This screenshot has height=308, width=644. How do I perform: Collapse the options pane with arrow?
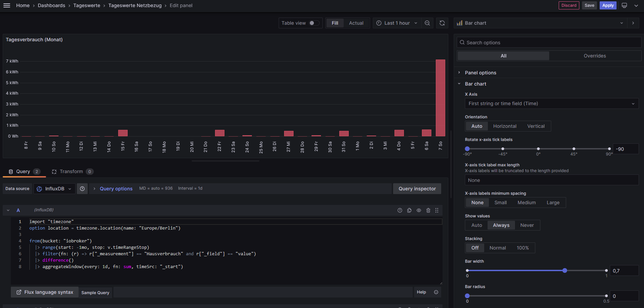pyautogui.click(x=633, y=23)
